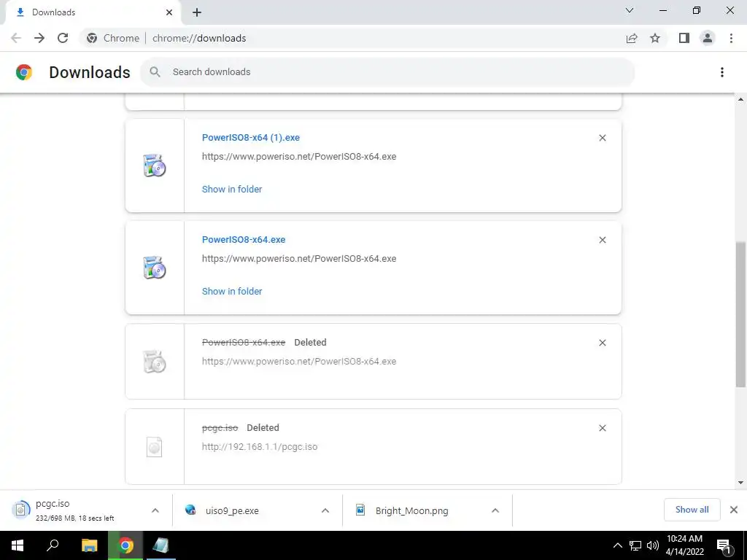Screen dimensions: 747x560
Task: Click the page vertical scrollbar thumb
Action: (x=740, y=314)
